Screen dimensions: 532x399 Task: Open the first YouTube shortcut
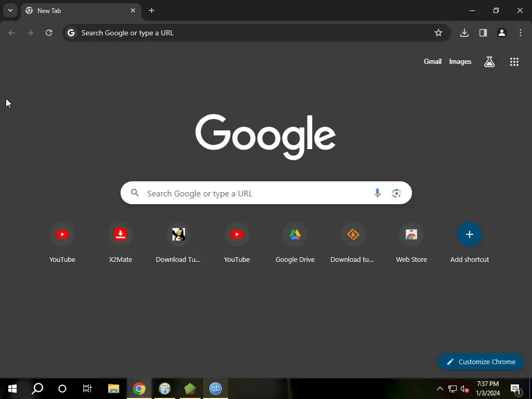pyautogui.click(x=62, y=243)
